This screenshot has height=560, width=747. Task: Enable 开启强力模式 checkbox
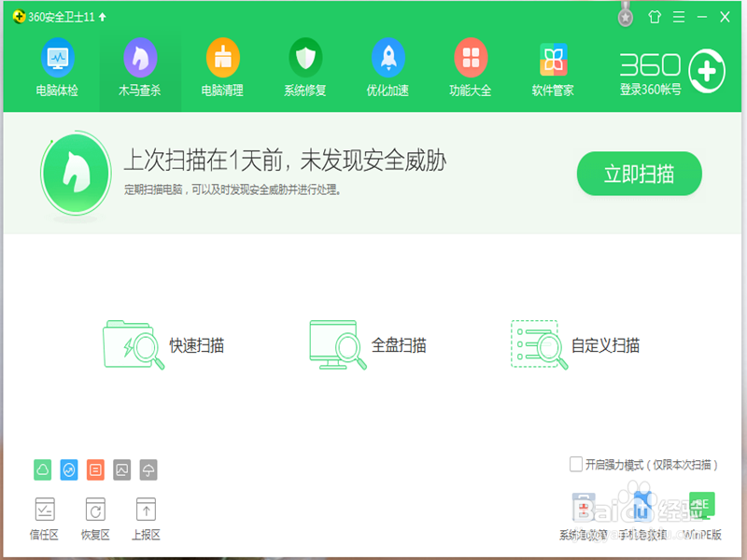coord(575,464)
